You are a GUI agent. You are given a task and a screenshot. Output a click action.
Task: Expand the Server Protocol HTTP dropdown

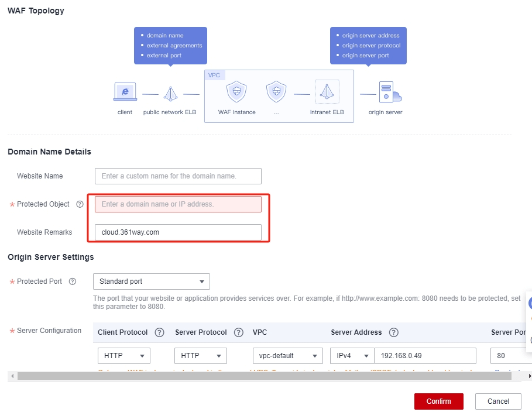coord(200,356)
